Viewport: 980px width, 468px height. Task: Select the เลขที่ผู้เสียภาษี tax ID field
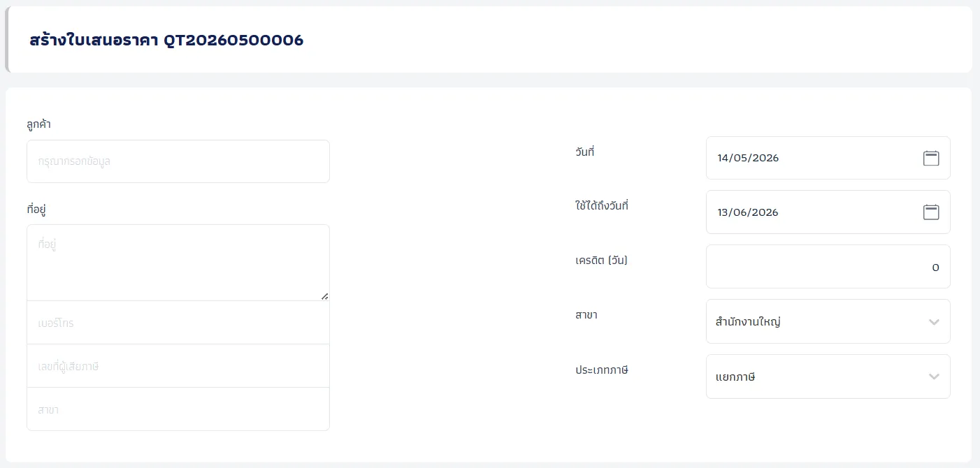click(x=178, y=366)
